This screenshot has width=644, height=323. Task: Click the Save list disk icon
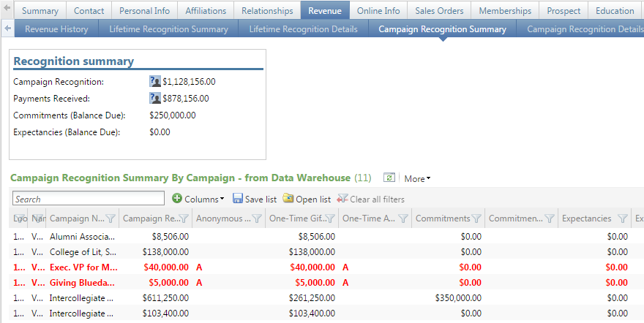coord(238,199)
